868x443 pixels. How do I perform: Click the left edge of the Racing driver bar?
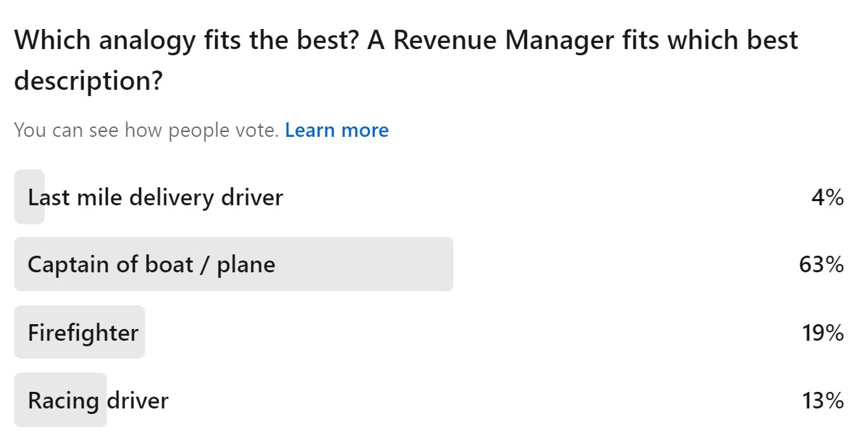click(x=19, y=400)
